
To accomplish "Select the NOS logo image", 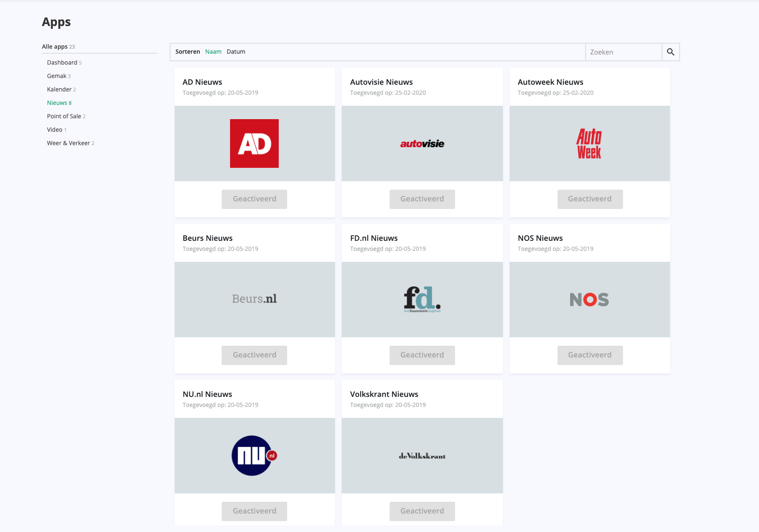I will [x=589, y=299].
